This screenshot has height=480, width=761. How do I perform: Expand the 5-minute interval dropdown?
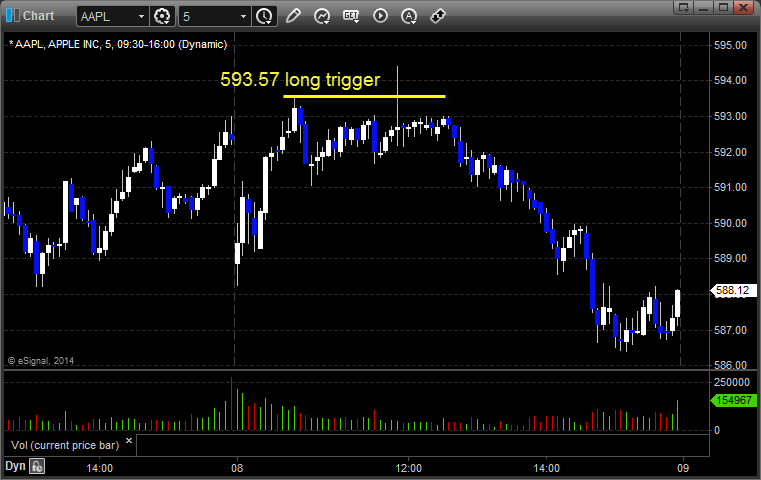point(243,17)
